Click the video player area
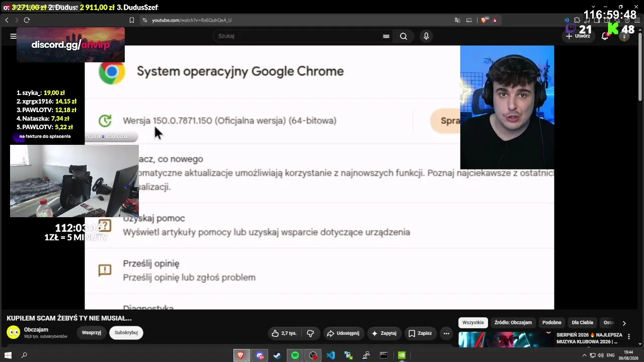This screenshot has width=644, height=362. (319, 177)
